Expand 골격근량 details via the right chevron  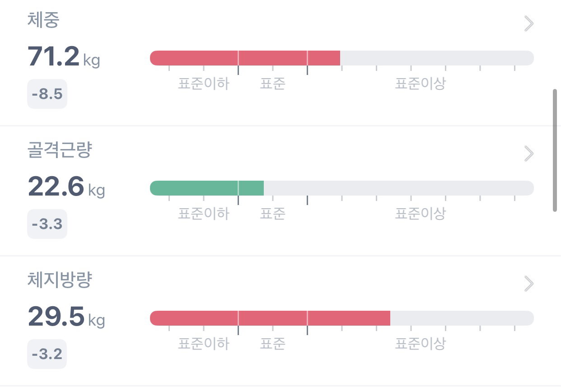529,154
